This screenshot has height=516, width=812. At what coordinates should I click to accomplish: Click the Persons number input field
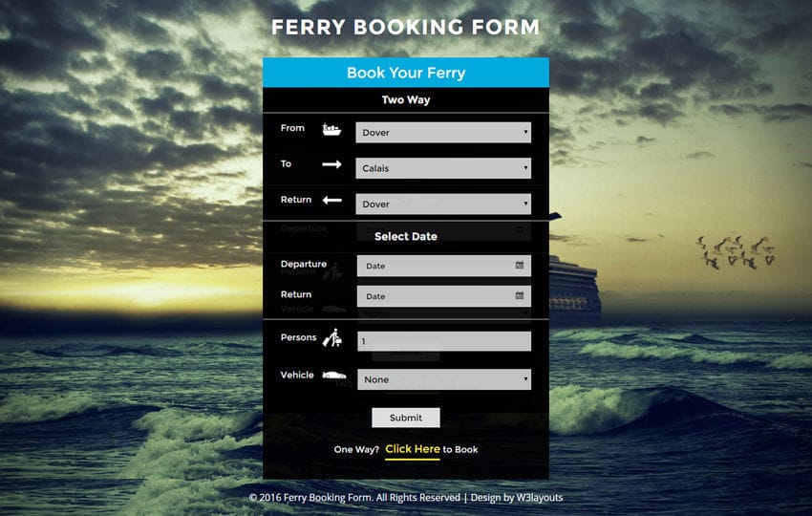point(444,341)
